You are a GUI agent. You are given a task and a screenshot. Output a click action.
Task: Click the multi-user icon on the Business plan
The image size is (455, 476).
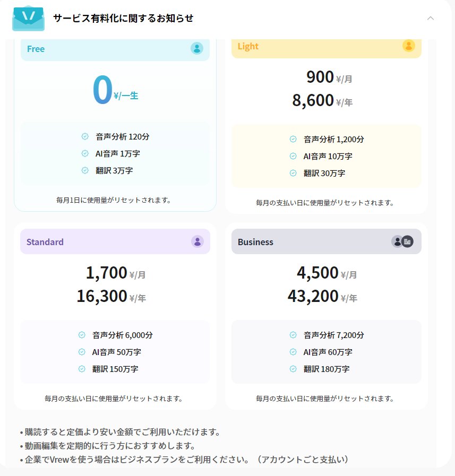(404, 241)
